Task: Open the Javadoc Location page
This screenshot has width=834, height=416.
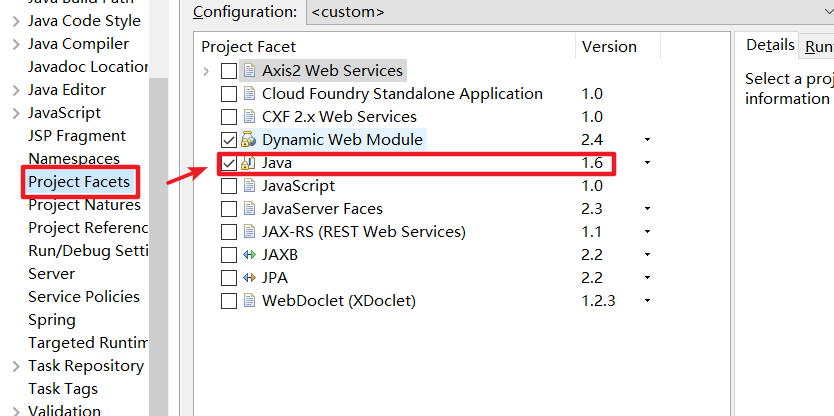Action: point(88,66)
